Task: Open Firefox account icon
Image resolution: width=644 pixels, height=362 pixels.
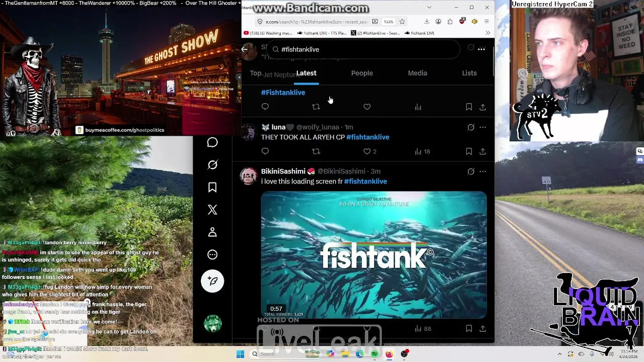Action: coord(438,22)
